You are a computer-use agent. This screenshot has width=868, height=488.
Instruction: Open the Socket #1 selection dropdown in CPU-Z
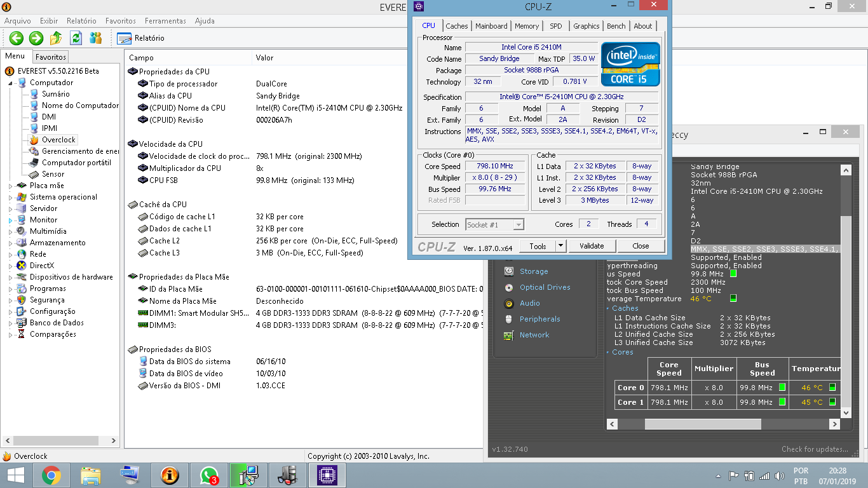click(x=494, y=224)
